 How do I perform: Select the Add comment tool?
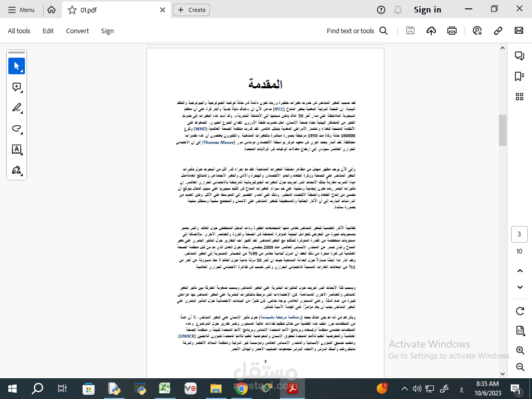[x=17, y=87]
